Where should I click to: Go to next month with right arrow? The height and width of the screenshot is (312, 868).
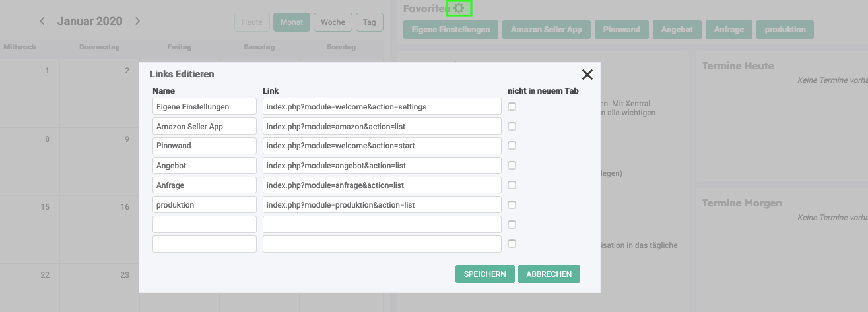[x=137, y=21]
